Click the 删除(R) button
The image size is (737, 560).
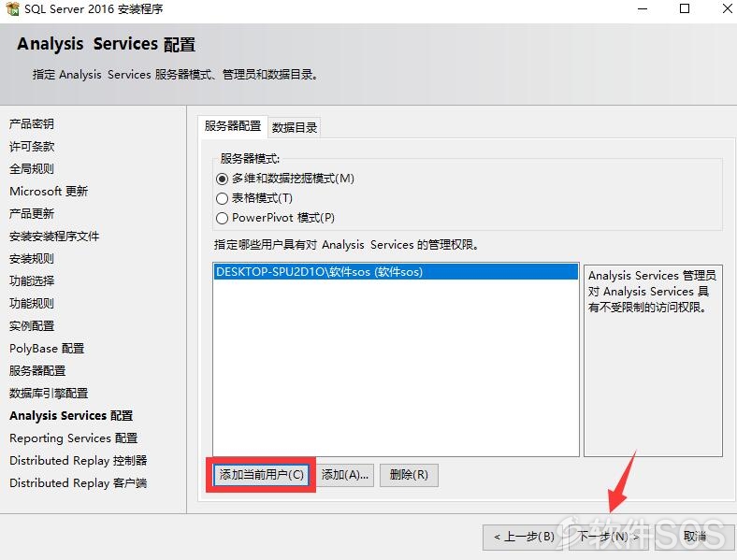tap(409, 475)
